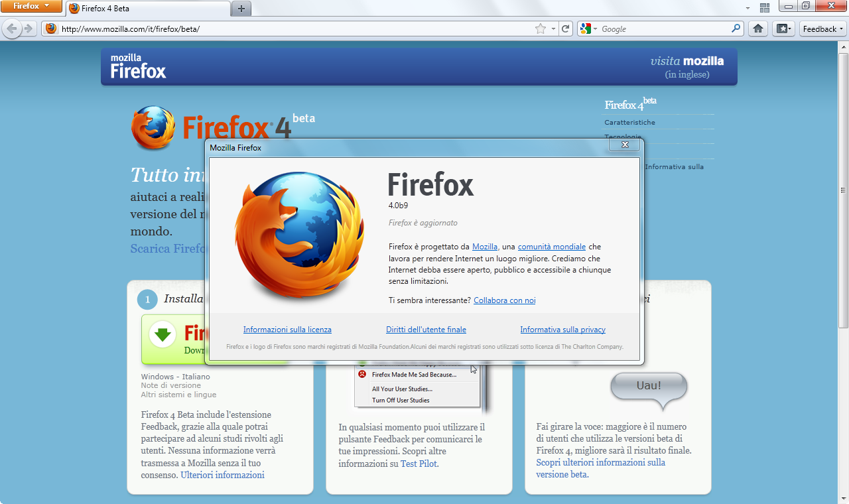Open the Bookmarks menu button
849x504 pixels.
point(783,29)
